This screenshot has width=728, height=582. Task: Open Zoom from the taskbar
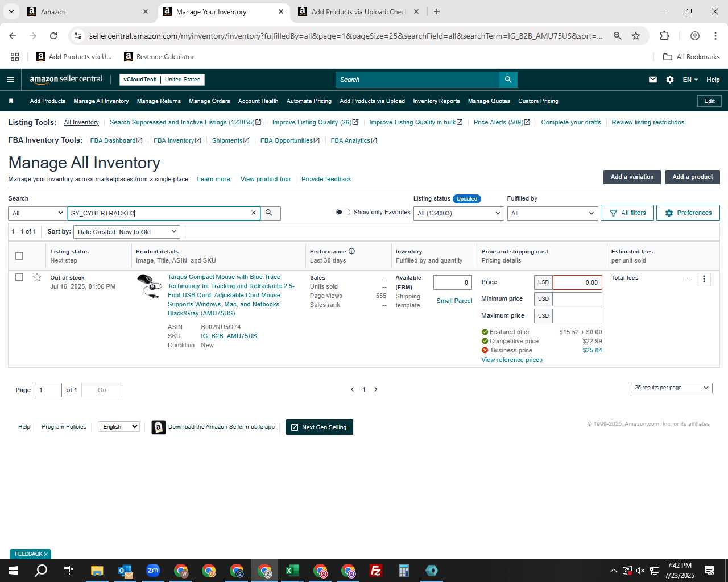153,571
